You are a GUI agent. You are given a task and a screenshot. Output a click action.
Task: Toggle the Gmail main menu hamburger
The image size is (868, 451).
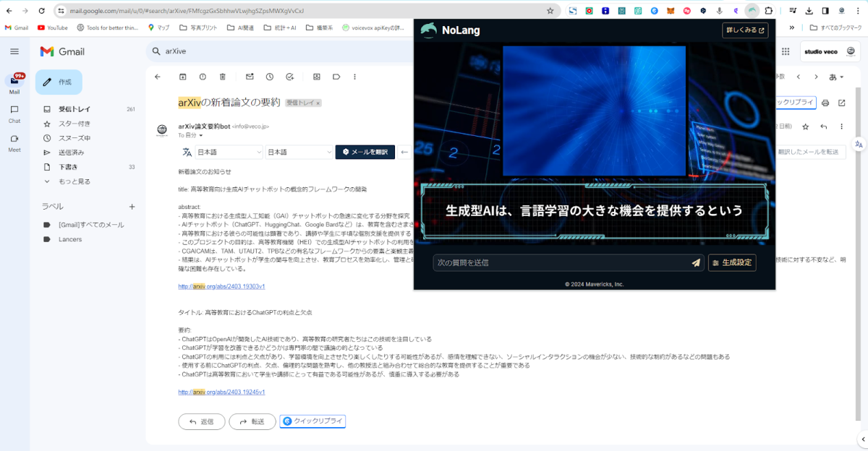tap(14, 51)
